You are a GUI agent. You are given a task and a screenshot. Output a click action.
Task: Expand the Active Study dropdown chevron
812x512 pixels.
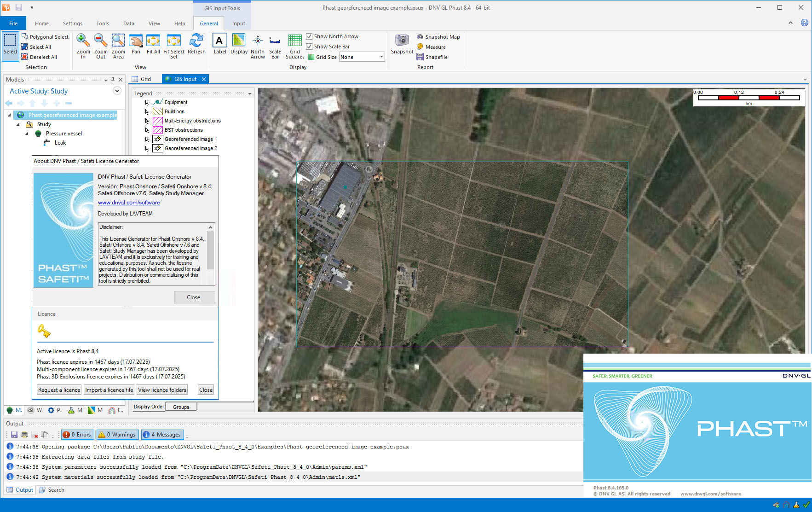(x=117, y=91)
